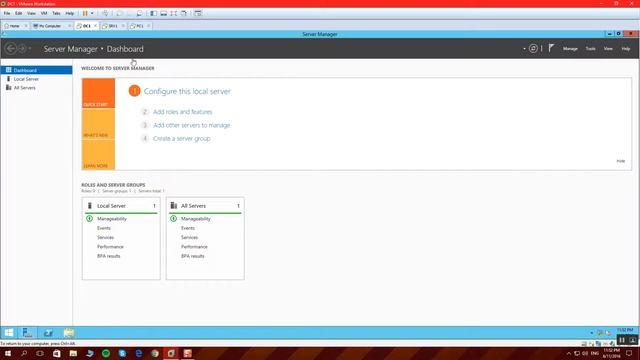Click the VMware full screen icon
Screen dimensions: 640x360
pos(174,13)
